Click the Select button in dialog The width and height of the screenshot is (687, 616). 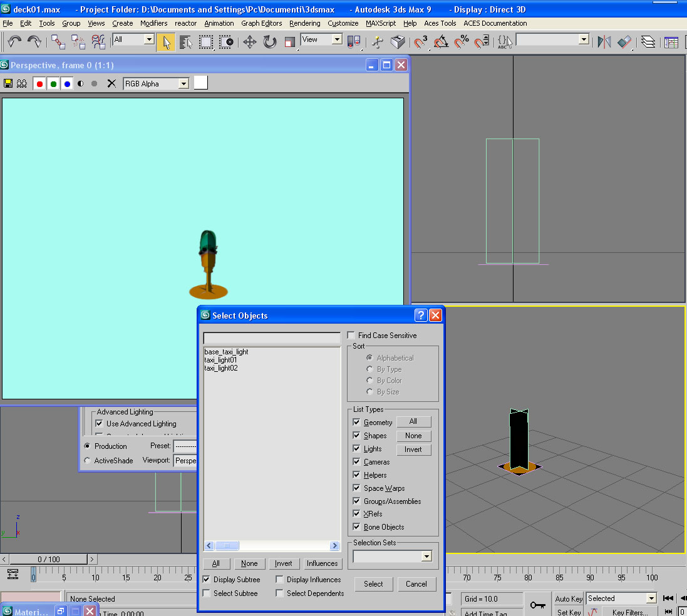(373, 584)
